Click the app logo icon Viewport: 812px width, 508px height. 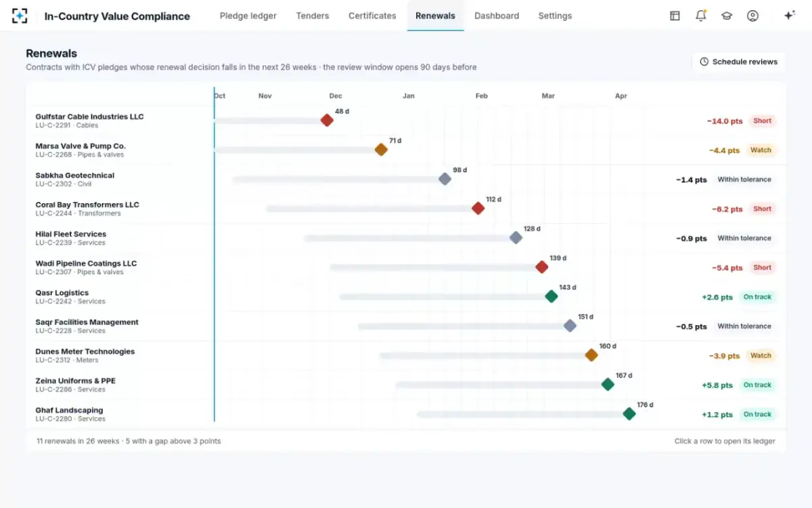(x=20, y=16)
